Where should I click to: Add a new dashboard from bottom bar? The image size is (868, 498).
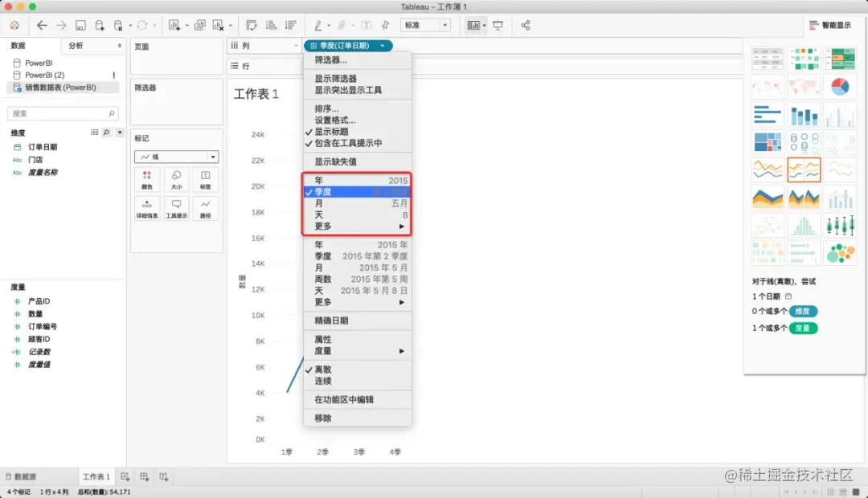tap(144, 476)
